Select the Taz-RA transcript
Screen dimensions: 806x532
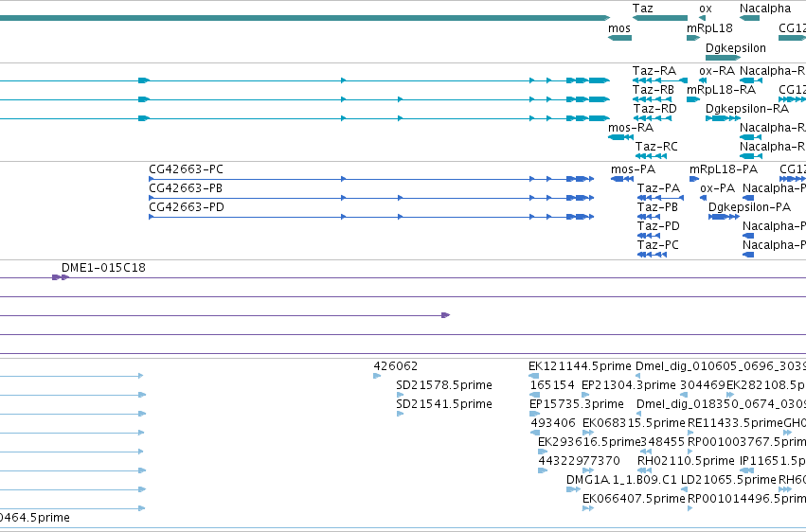coord(660,80)
